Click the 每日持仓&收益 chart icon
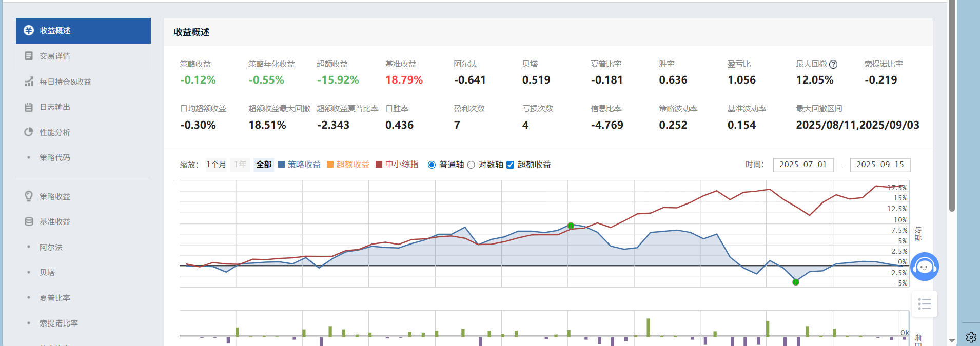The height and width of the screenshot is (346, 980). [29, 82]
